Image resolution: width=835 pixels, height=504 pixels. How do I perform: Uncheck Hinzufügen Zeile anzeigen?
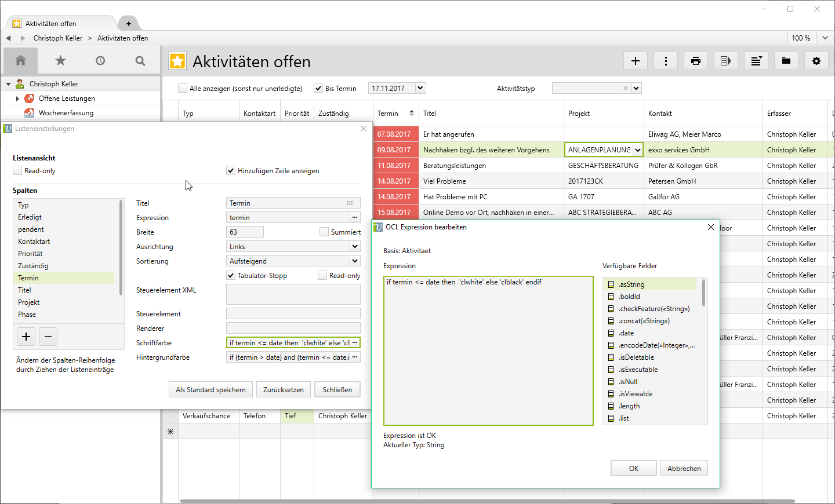pyautogui.click(x=231, y=171)
